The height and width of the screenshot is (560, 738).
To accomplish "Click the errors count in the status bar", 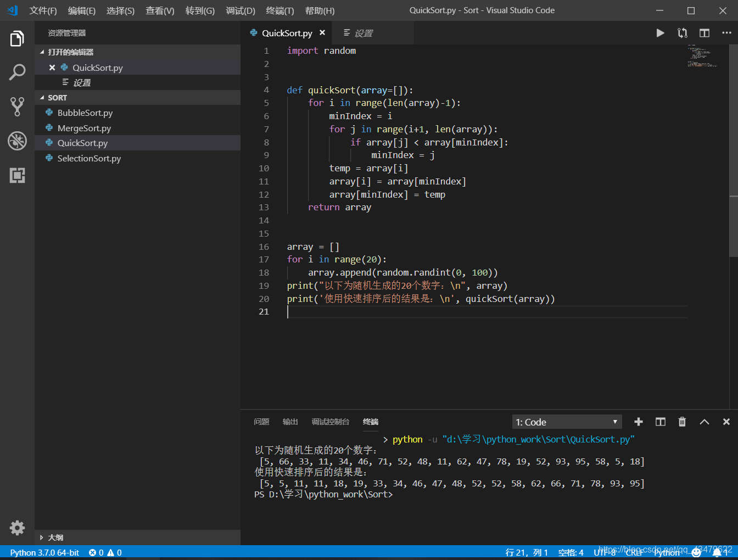I will click(x=96, y=553).
